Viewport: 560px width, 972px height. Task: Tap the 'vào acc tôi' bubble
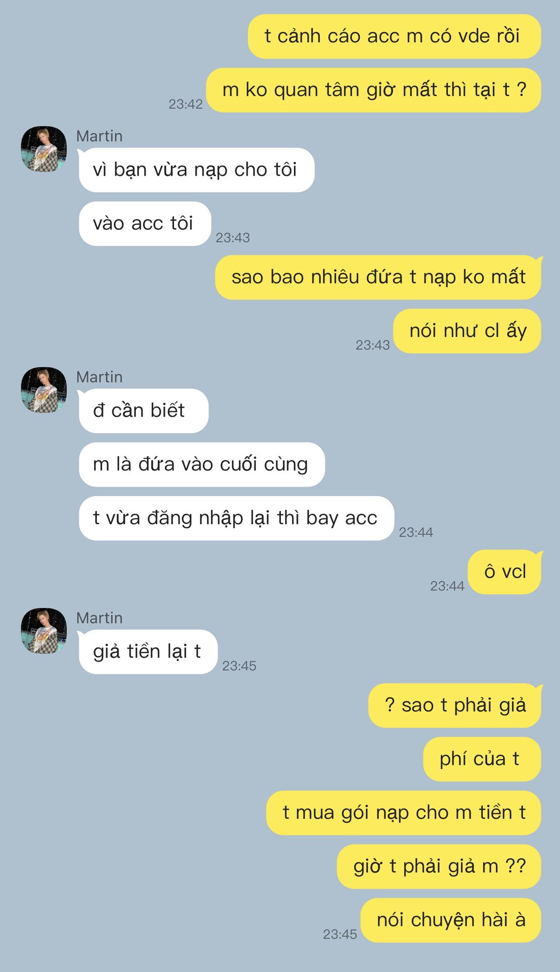145,224
